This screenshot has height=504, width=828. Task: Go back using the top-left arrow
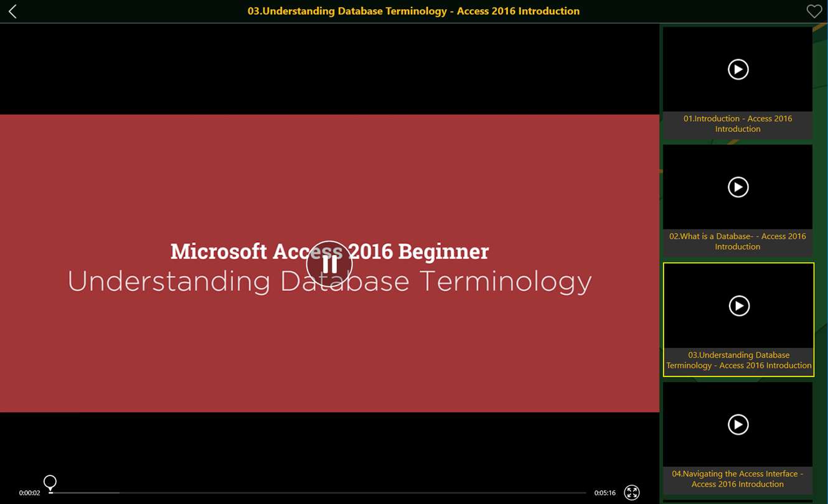click(x=12, y=11)
